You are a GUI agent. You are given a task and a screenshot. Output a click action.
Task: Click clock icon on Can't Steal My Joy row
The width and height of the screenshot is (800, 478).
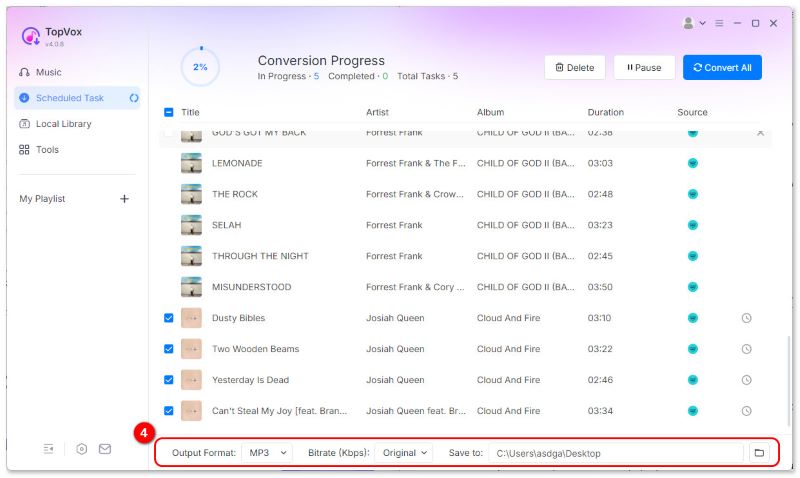click(x=746, y=411)
